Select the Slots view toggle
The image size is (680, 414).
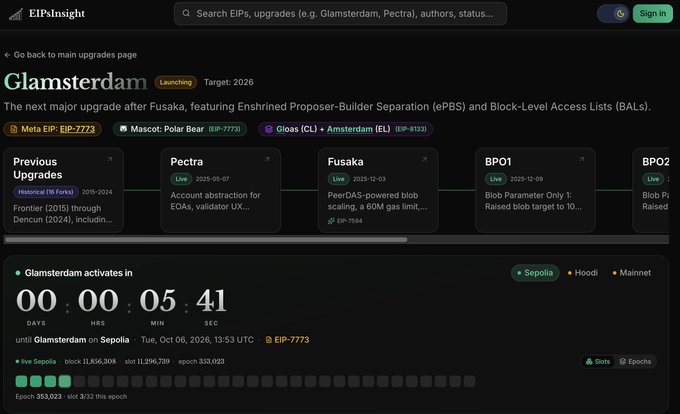pos(598,362)
